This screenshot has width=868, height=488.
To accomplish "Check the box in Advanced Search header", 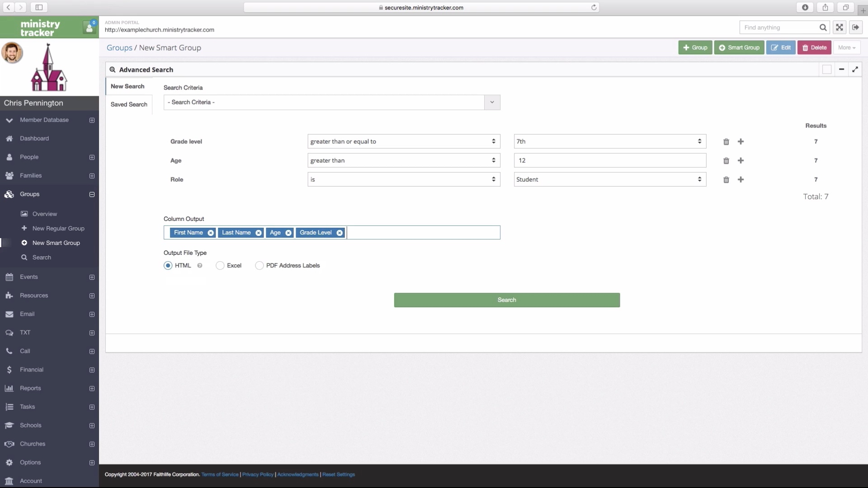I will [x=826, y=69].
